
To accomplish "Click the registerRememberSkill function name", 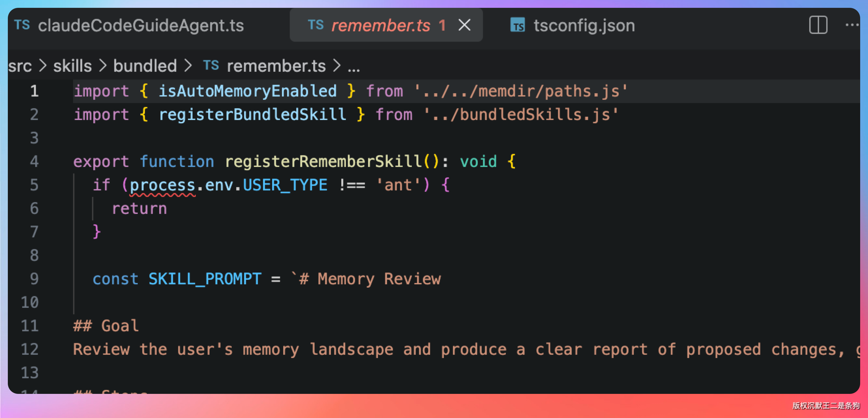I will click(x=323, y=161).
